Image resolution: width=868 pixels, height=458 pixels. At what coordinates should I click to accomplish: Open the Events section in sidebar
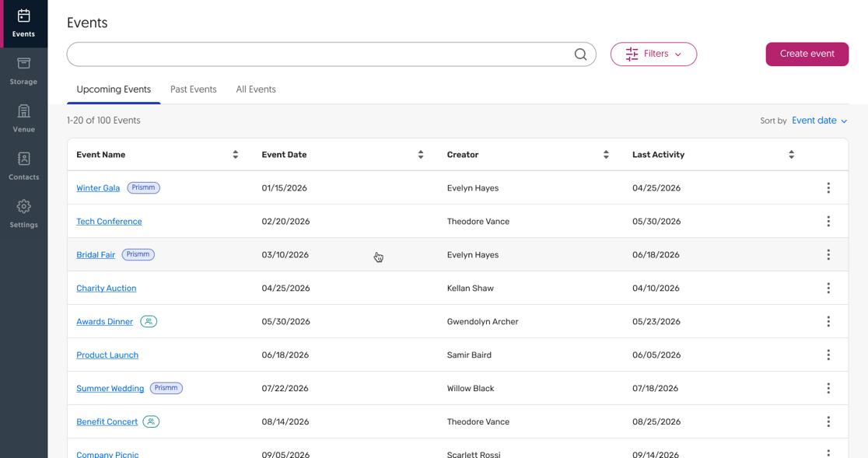[24, 24]
